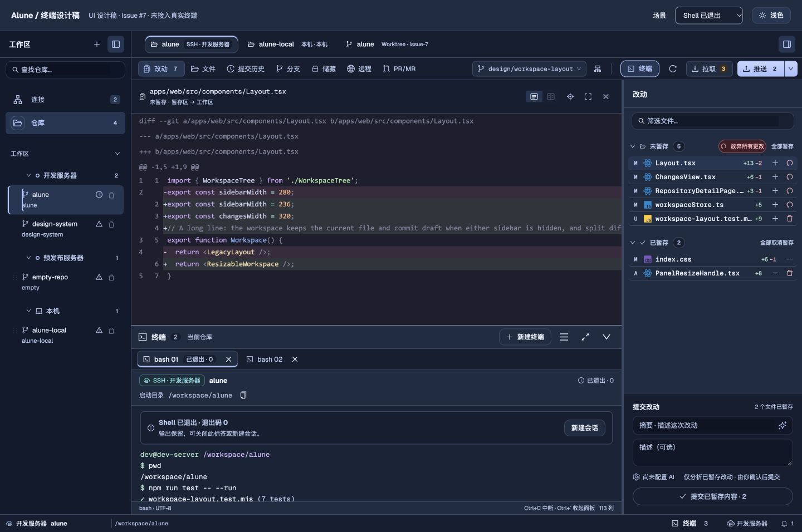This screenshot has width=802, height=532.
Task: Toggle the right sidebar panel icon
Action: point(787,44)
